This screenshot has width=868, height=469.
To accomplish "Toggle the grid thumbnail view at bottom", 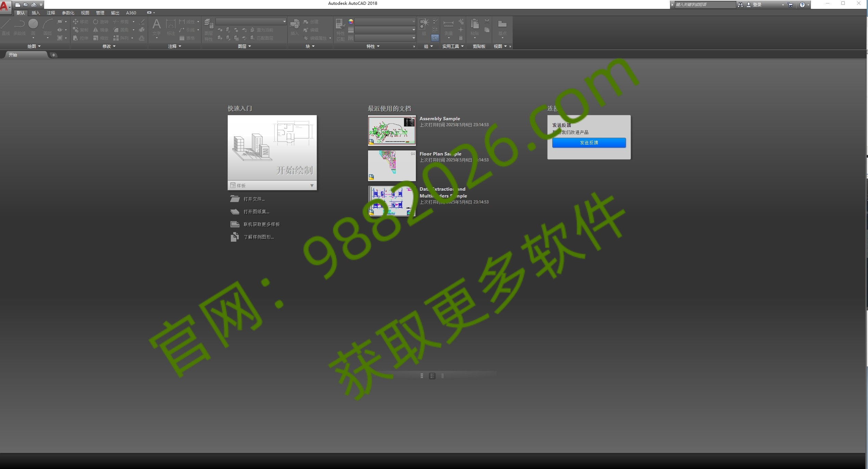I will tap(421, 375).
